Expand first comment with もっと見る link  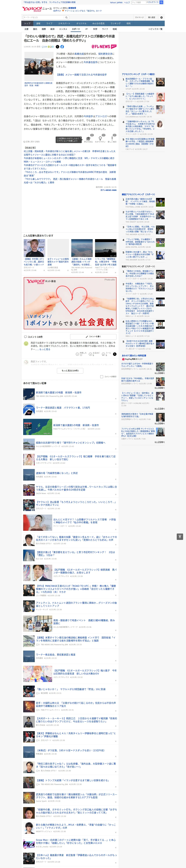pyautogui.click(x=45, y=349)
